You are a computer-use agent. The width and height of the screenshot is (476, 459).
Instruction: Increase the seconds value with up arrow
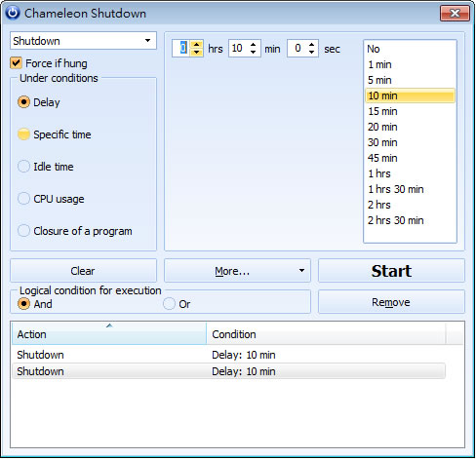312,45
